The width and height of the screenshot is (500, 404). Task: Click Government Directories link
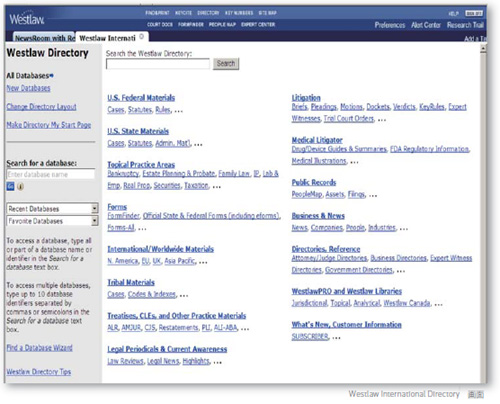(x=359, y=270)
